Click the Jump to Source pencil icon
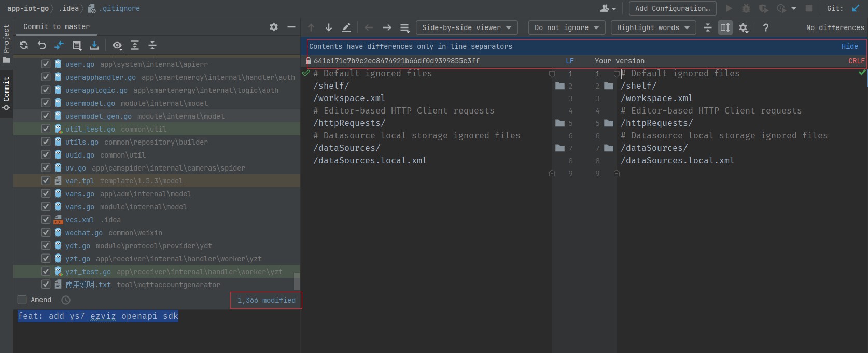Screen dimensions: 868x353 click(x=346, y=27)
